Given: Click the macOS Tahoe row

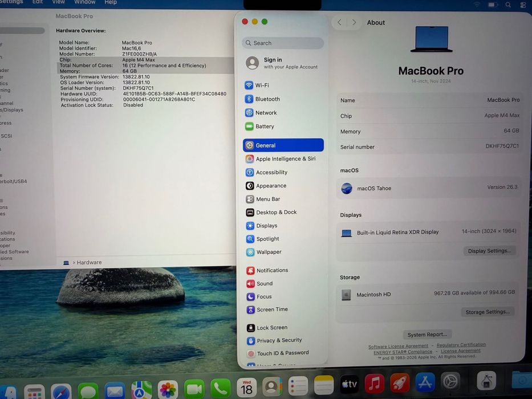Looking at the screenshot, I should point(429,188).
